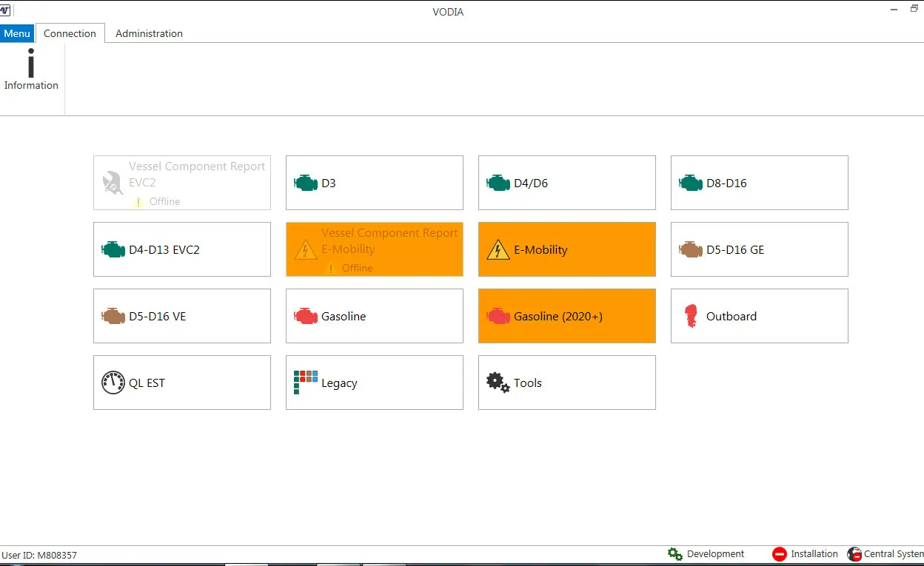
Task: Click the Development status label
Action: [715, 553]
